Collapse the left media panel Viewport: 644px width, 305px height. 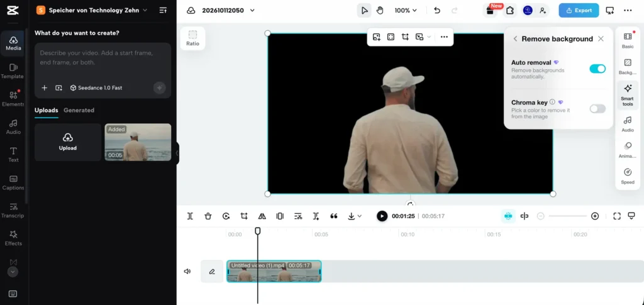click(x=177, y=153)
